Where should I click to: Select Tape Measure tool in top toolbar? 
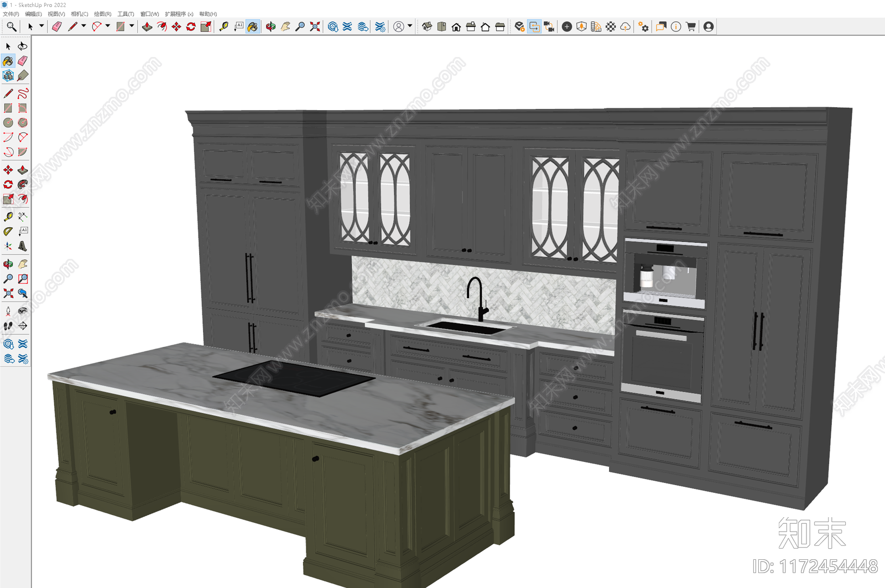[x=223, y=27]
